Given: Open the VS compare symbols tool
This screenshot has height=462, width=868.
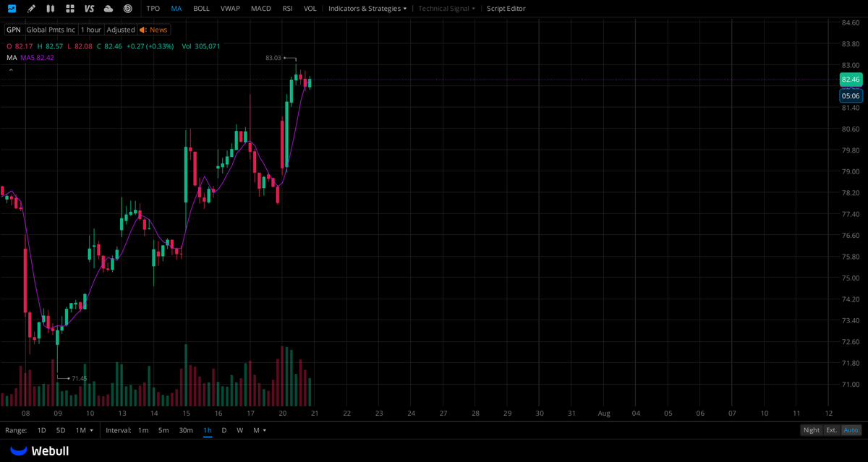Looking at the screenshot, I should coord(89,9).
